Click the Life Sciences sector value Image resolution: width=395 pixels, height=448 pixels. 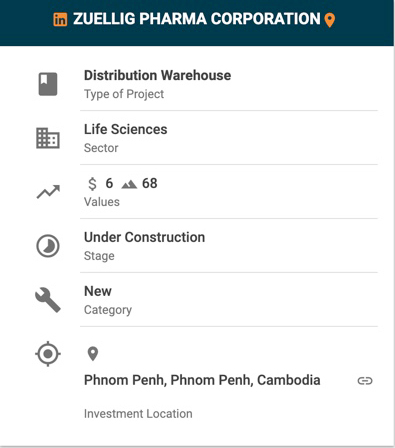click(x=126, y=129)
